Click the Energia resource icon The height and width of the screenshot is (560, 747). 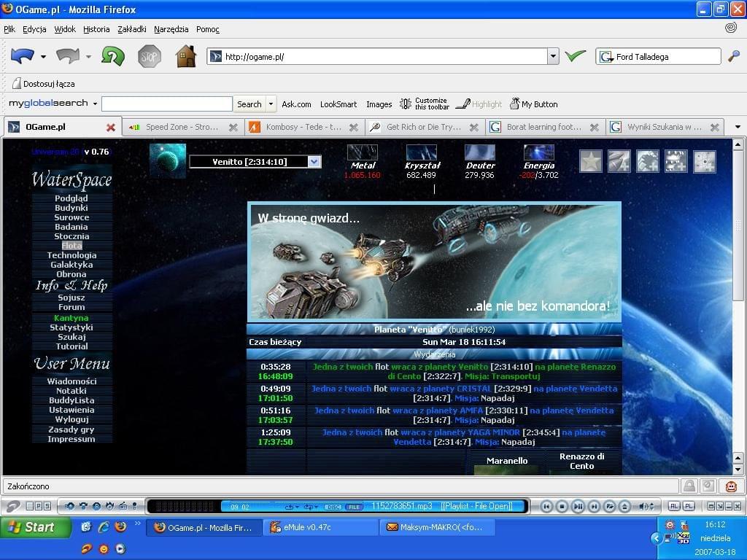[x=539, y=152]
